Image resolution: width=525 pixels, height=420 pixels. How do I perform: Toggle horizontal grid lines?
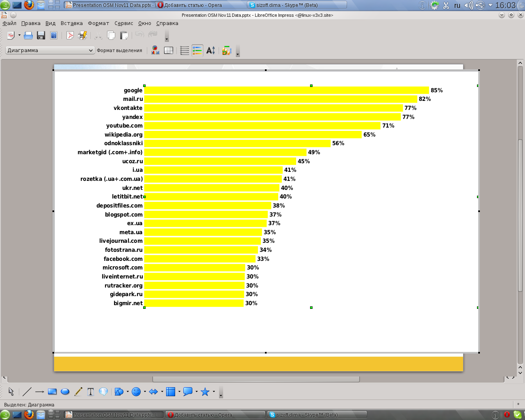185,50
